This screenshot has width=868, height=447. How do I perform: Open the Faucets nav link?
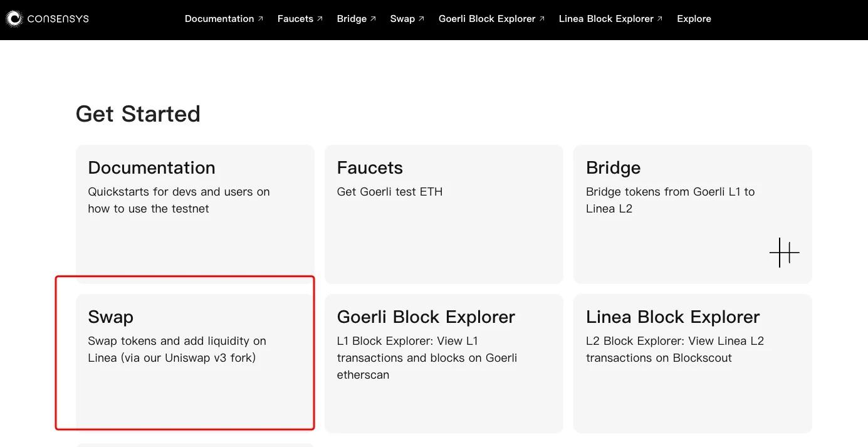[x=295, y=18]
